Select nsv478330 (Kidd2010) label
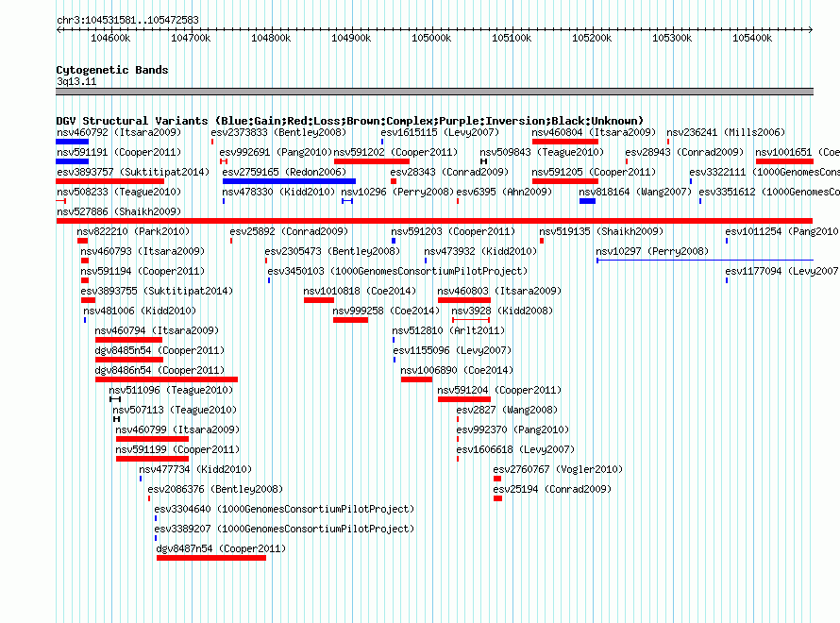 click(x=278, y=192)
